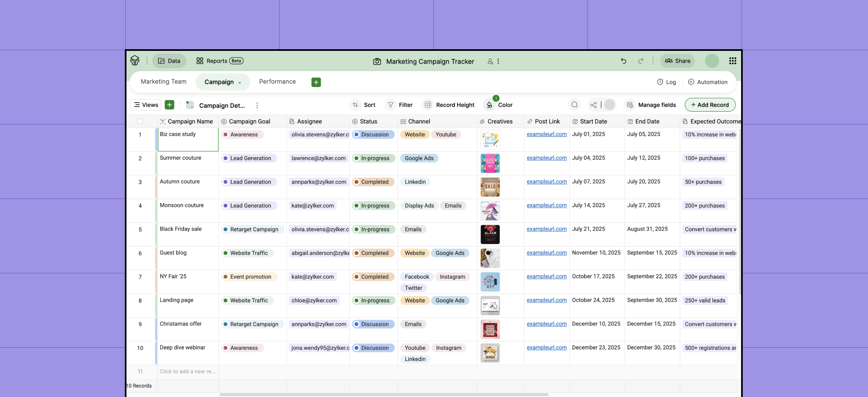Click the Share button

click(x=677, y=61)
